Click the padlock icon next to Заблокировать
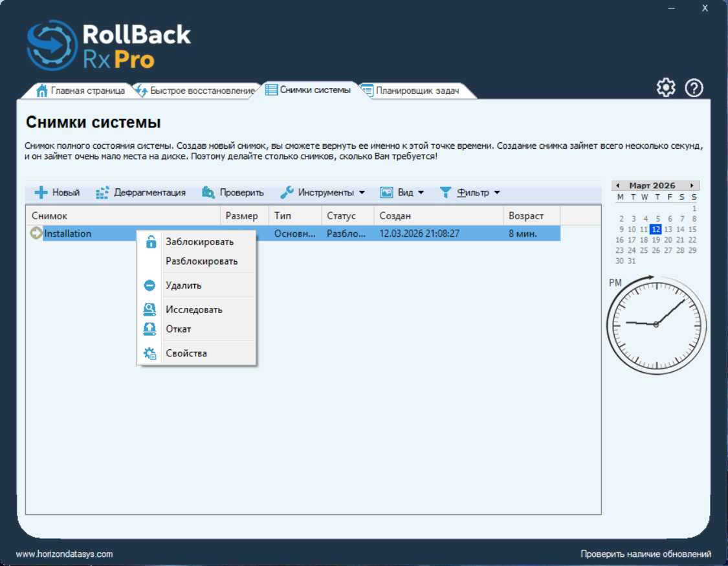Screen dimensions: 728x566 (151, 242)
